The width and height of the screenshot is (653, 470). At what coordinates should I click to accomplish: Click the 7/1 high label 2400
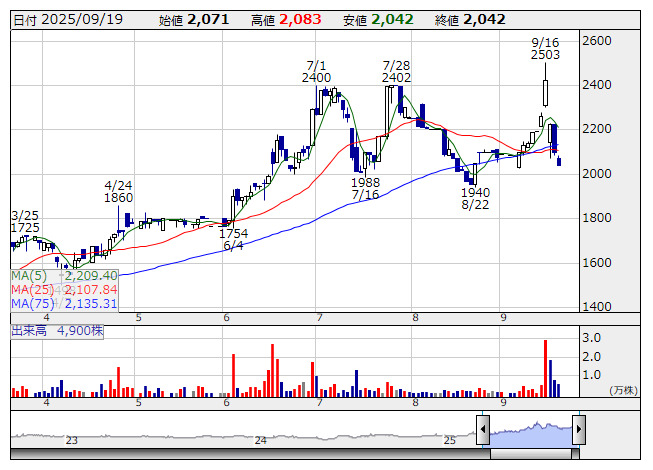pyautogui.click(x=316, y=77)
